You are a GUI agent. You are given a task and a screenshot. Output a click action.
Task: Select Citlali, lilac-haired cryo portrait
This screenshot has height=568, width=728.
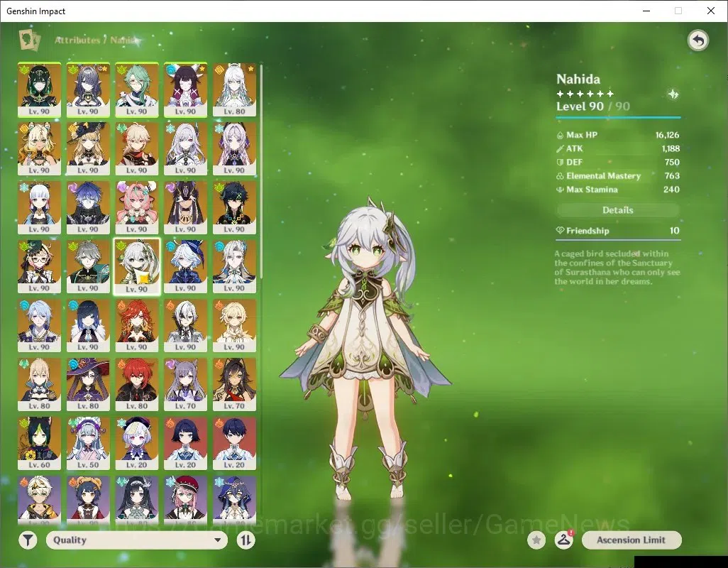pyautogui.click(x=234, y=149)
